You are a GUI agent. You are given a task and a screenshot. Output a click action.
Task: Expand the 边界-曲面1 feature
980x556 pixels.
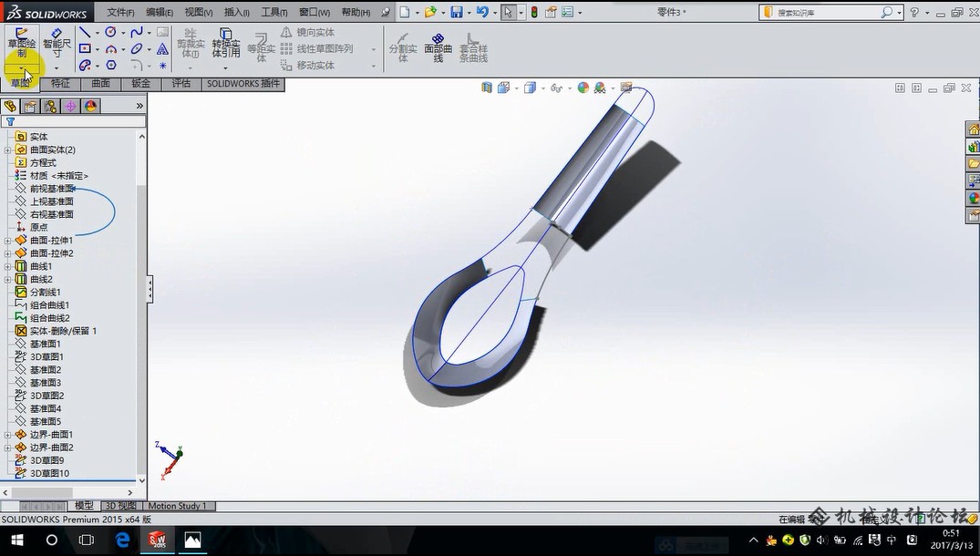tap(7, 435)
